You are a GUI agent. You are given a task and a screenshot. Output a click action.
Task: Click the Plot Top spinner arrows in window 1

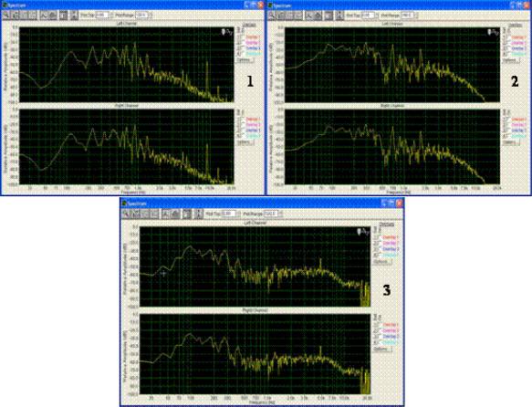click(x=110, y=16)
